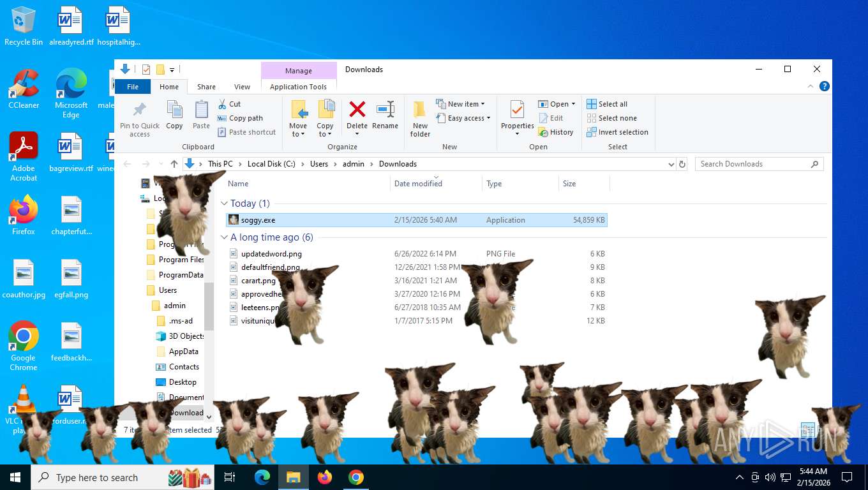Click the Copy ribbon button
Screen dimensions: 868x490
(x=174, y=115)
